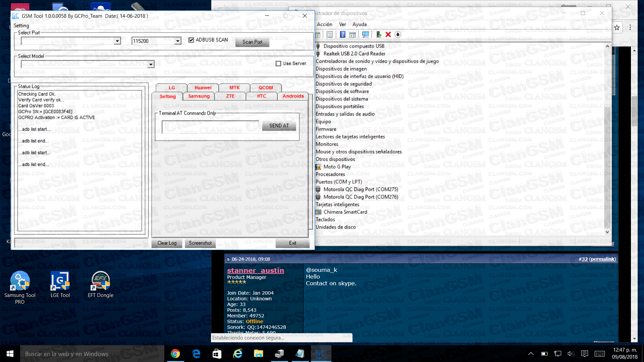644x362 pixels.
Task: Open the Ver menu in Device Manager
Action: 342,24
